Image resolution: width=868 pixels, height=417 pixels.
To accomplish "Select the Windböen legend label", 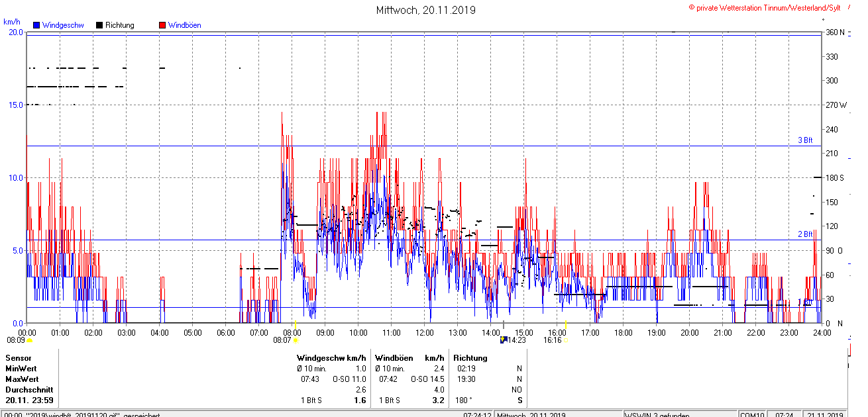I will 184,25.
